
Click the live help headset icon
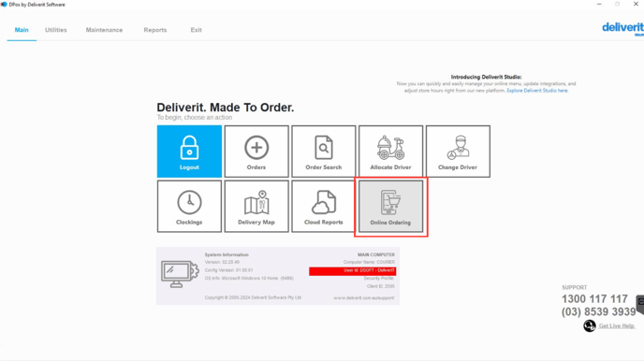point(590,325)
